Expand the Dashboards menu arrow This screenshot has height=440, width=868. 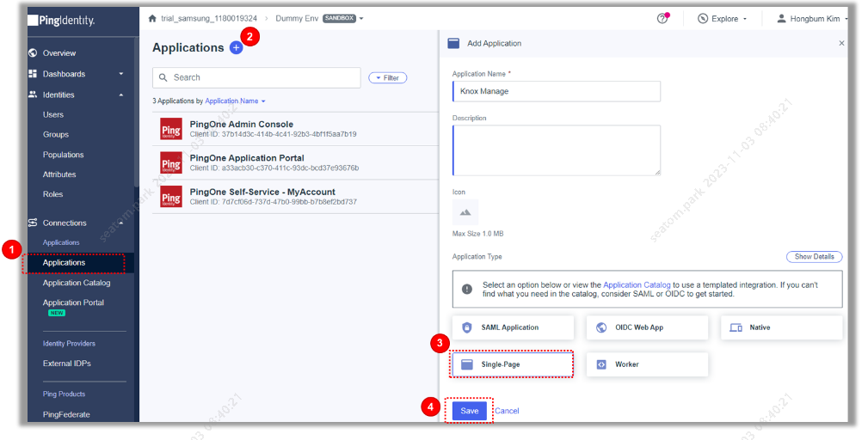(120, 74)
